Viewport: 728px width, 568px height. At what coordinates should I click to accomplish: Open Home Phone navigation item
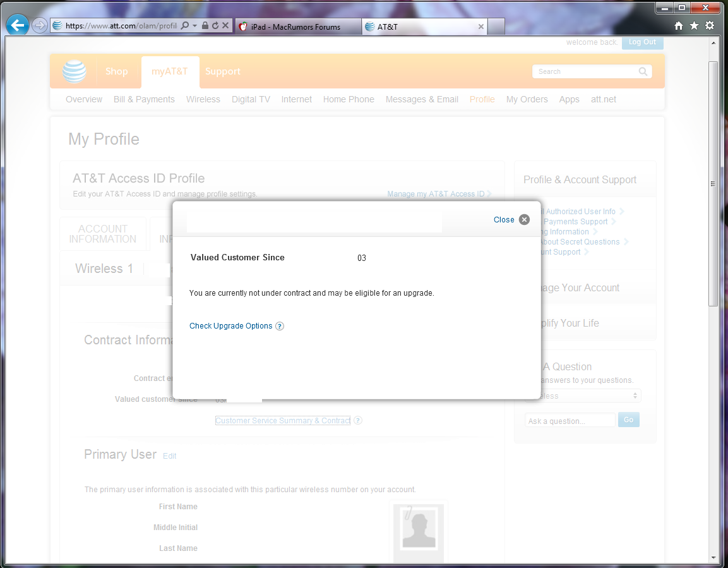point(349,99)
